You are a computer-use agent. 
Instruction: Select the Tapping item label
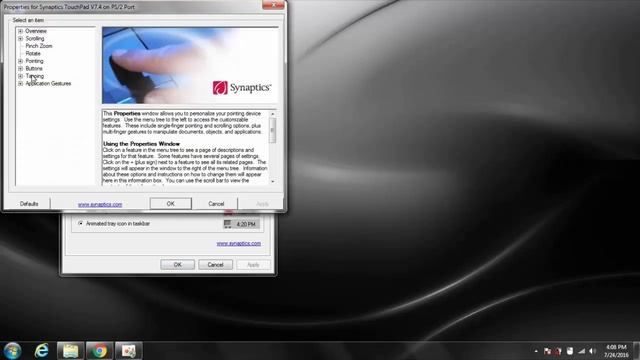click(35, 76)
